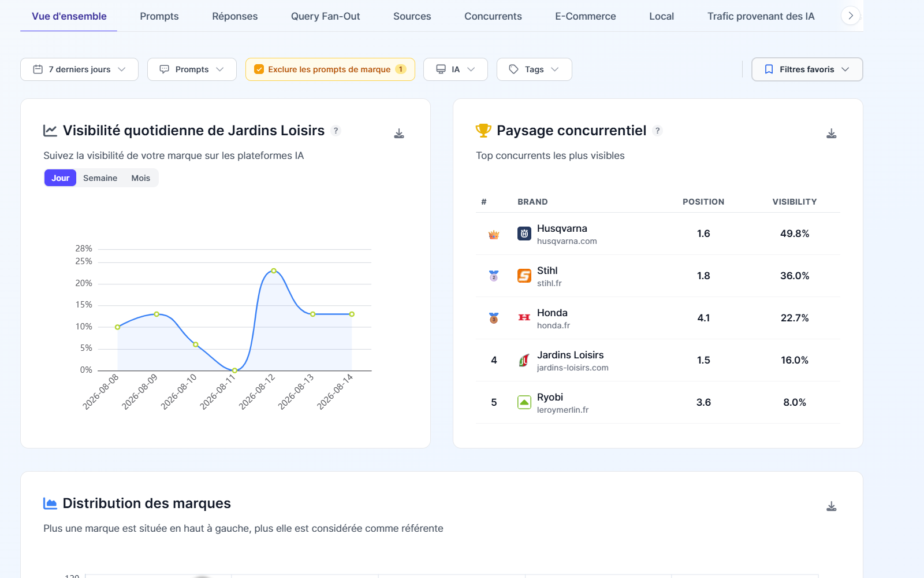
Task: Open the IA platform dropdown
Action: [456, 69]
